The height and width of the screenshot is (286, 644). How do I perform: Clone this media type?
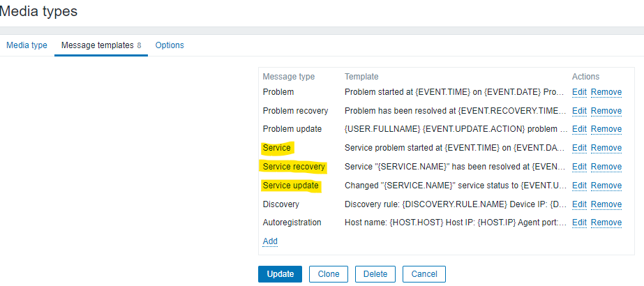(329, 274)
